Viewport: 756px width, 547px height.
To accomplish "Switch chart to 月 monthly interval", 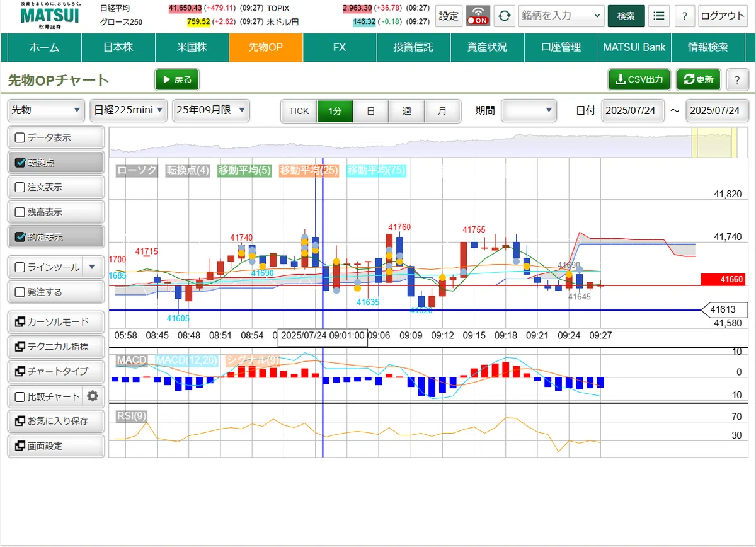I will click(x=442, y=111).
